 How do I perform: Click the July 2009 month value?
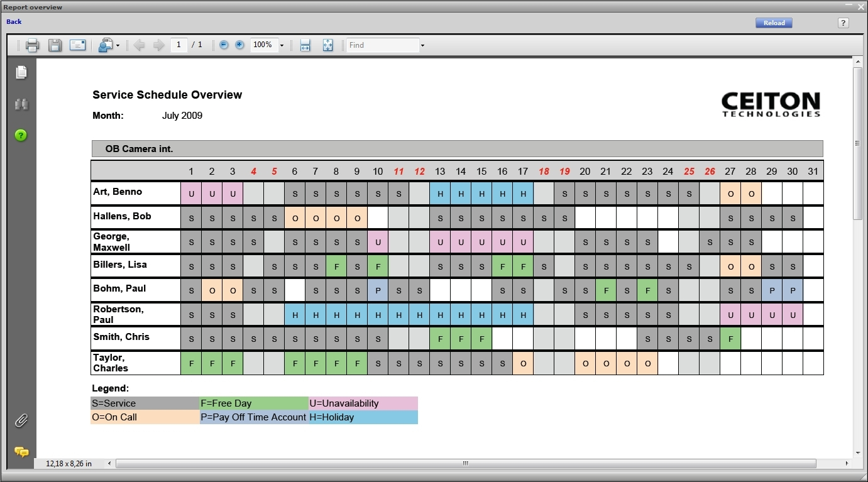click(182, 116)
